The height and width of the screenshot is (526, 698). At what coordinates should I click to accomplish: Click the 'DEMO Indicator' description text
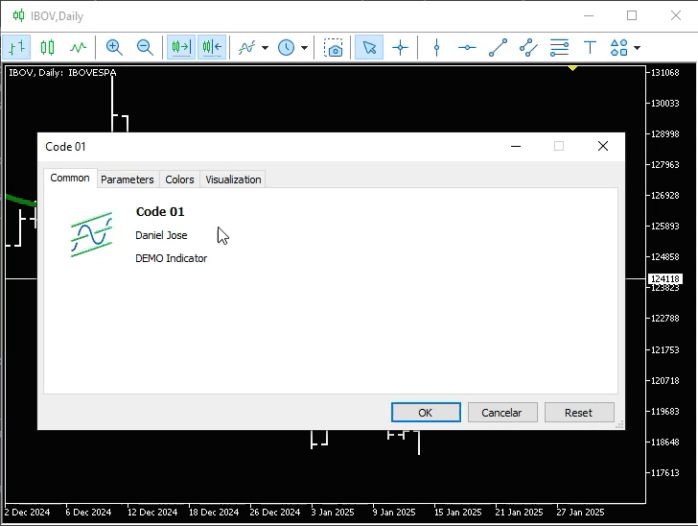click(171, 258)
